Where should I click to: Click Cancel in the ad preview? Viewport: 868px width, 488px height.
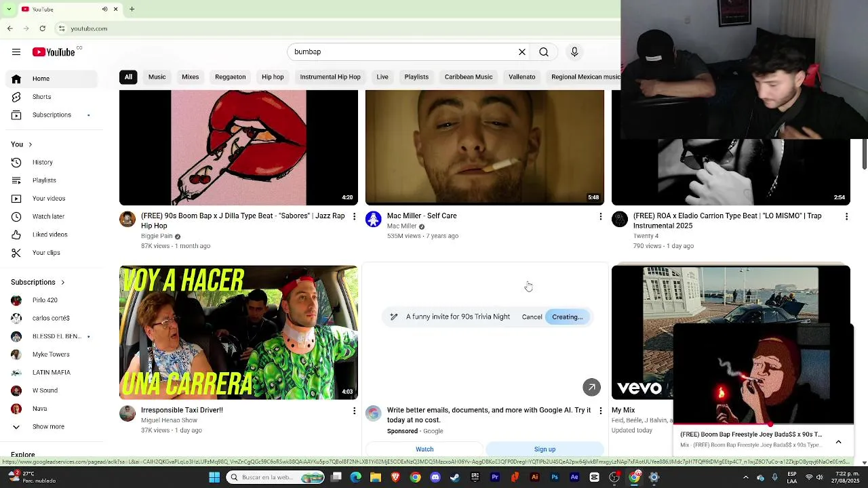(532, 317)
